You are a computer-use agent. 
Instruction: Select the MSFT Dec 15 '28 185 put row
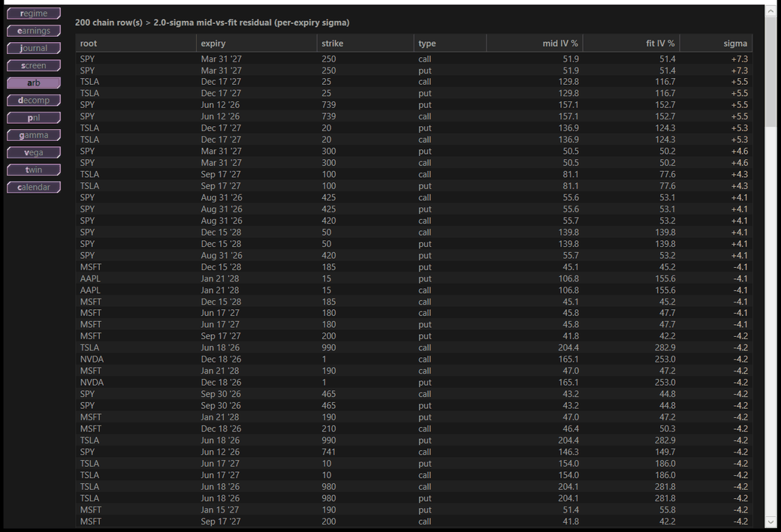[x=414, y=266]
